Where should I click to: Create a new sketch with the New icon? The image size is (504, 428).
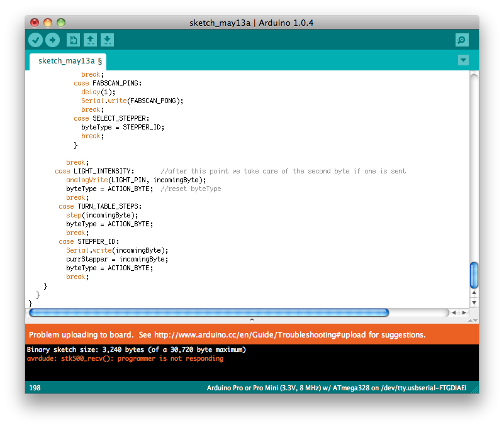pos(73,40)
